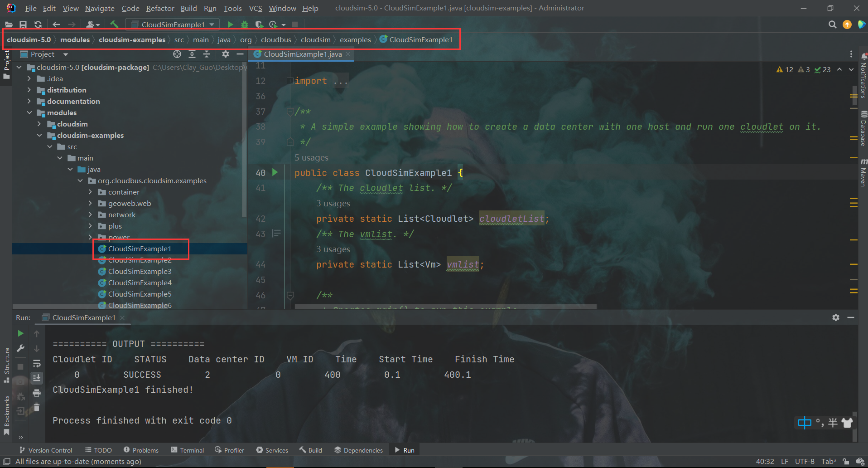Click the run gutter arrow at line 40
This screenshot has width=868, height=468.
(x=275, y=172)
